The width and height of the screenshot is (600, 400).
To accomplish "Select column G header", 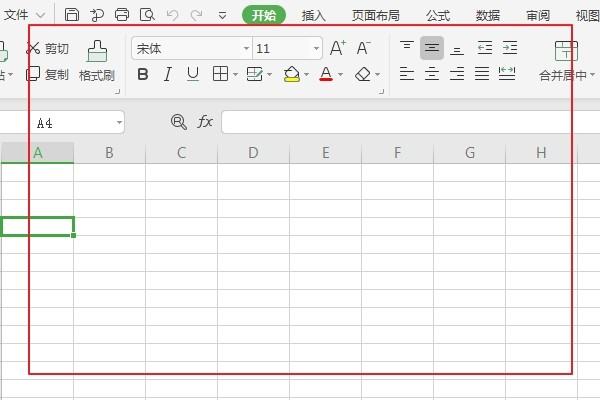I will (x=470, y=153).
